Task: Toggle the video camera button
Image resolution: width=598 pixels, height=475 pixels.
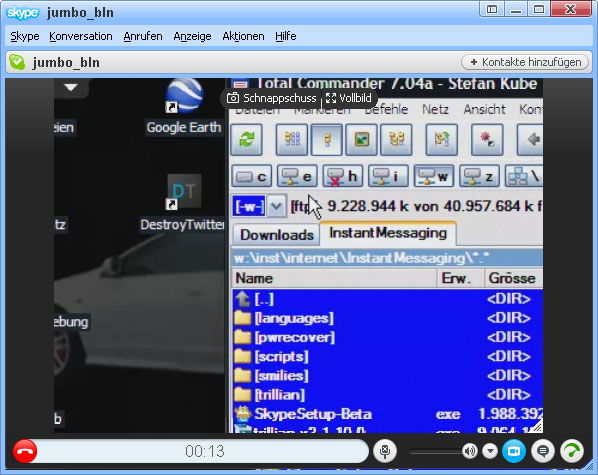Action: click(x=514, y=451)
